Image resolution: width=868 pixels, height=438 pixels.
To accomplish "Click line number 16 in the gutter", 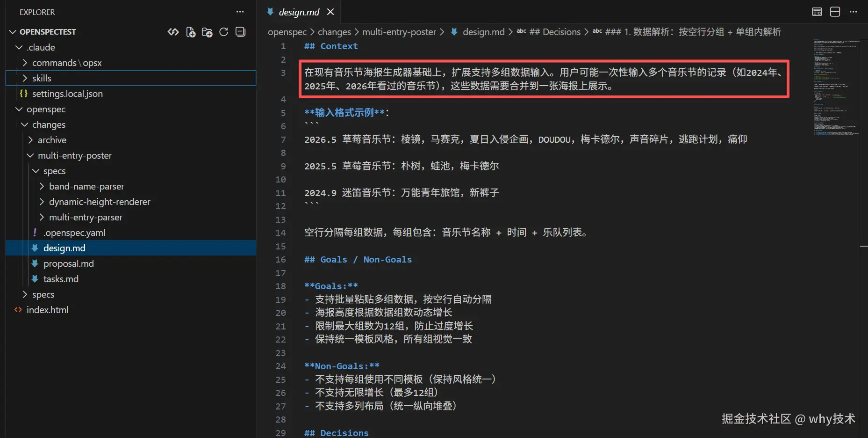I will click(x=280, y=260).
